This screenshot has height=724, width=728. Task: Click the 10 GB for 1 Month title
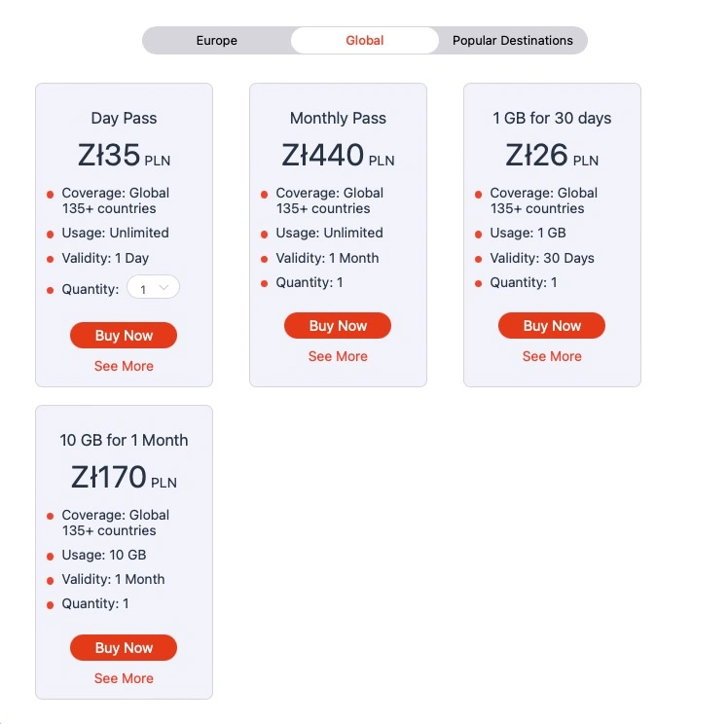tap(124, 440)
